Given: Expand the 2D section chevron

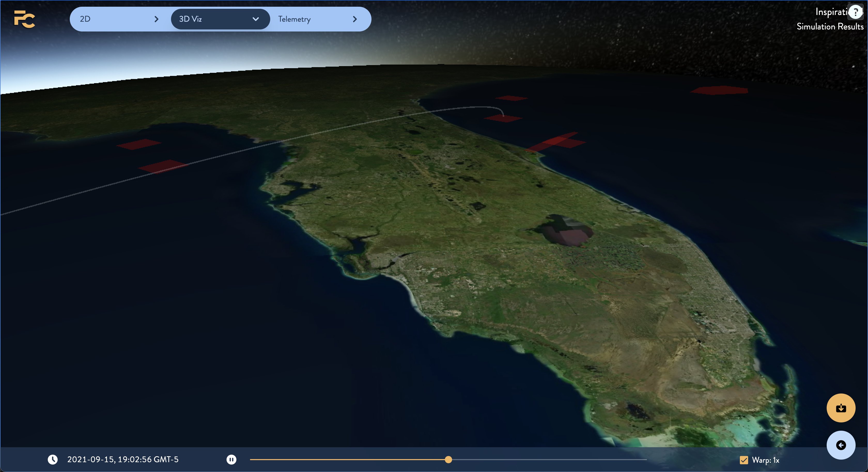Looking at the screenshot, I should click(156, 19).
